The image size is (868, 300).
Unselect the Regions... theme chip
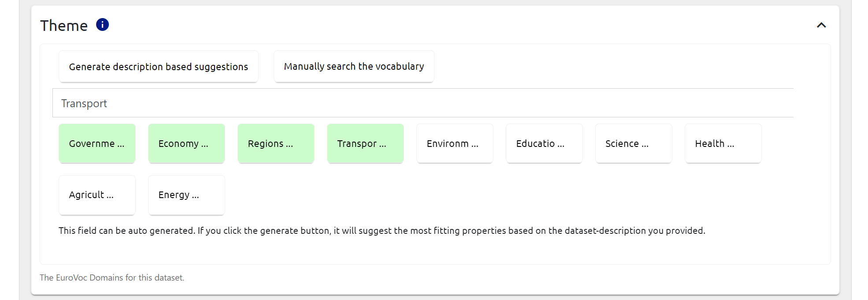click(x=276, y=144)
